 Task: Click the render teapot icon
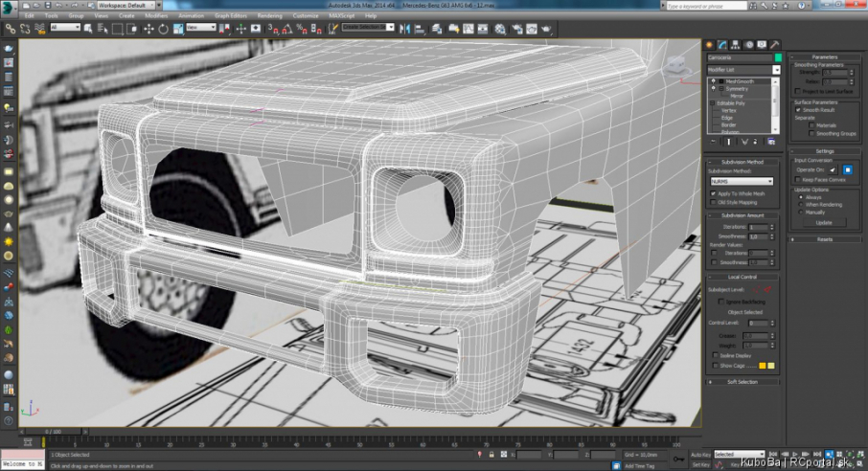[x=546, y=29]
